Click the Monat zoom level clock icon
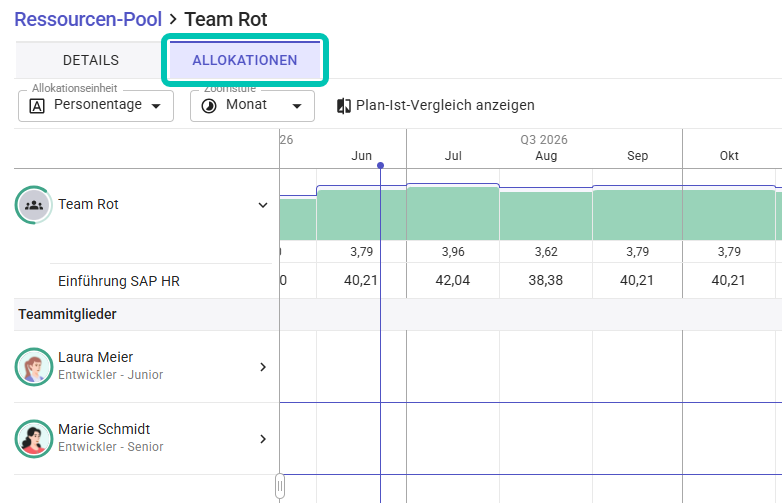The height and width of the screenshot is (503, 782). (209, 106)
